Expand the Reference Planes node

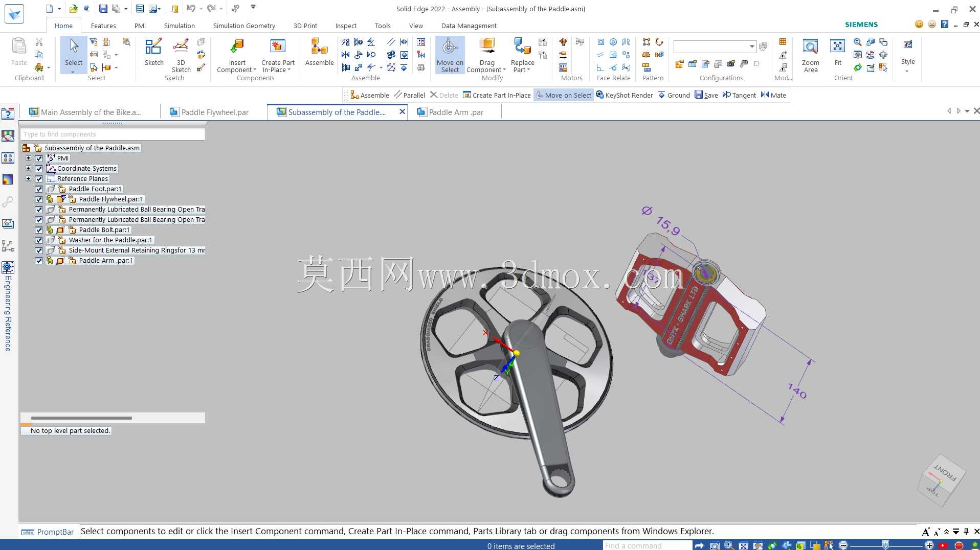coord(29,179)
